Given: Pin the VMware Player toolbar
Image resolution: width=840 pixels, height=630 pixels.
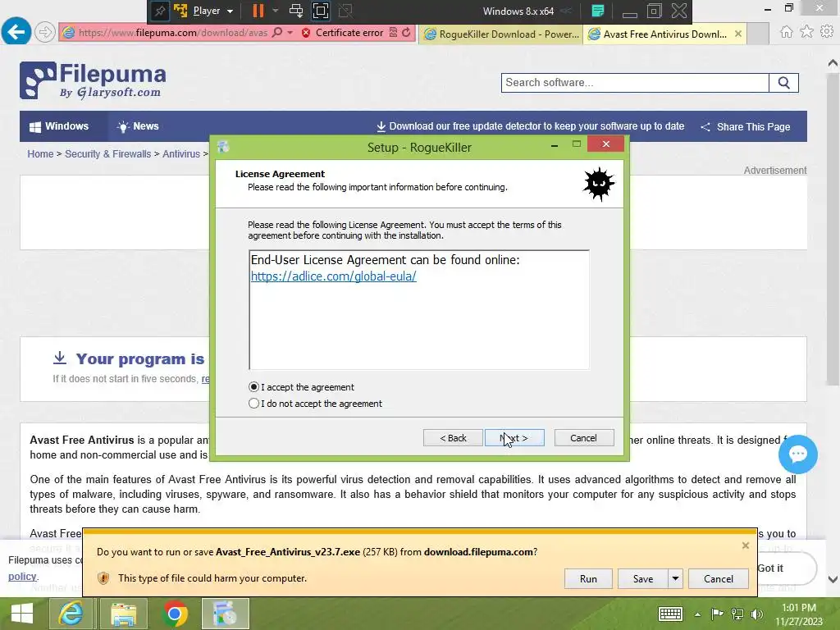Looking at the screenshot, I should coord(159,11).
